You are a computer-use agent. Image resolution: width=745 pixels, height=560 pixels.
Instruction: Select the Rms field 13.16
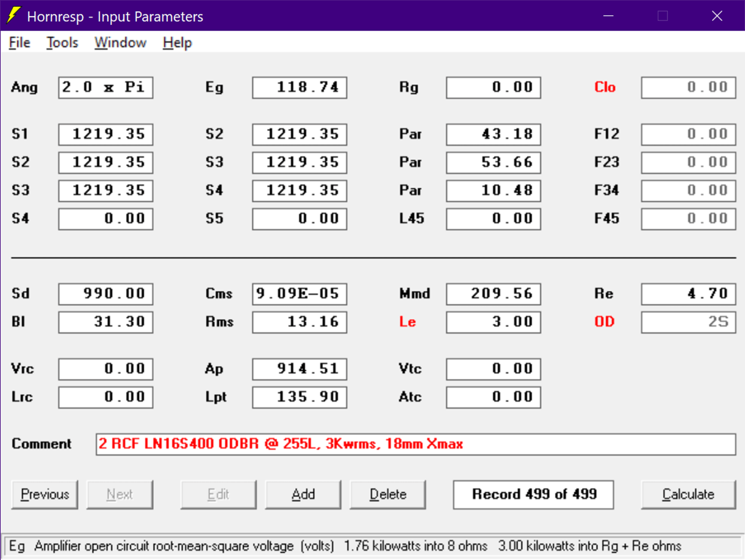tap(299, 322)
